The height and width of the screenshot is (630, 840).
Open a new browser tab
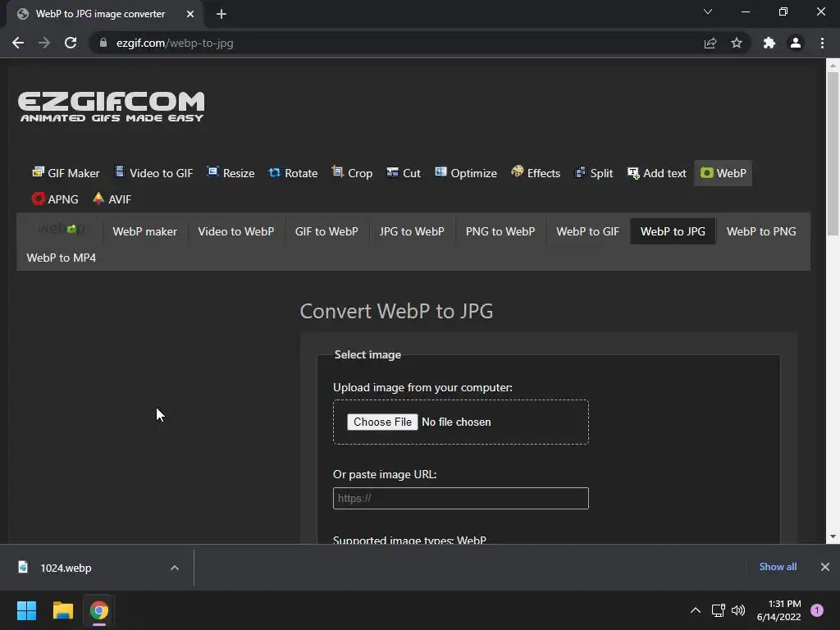coord(221,14)
